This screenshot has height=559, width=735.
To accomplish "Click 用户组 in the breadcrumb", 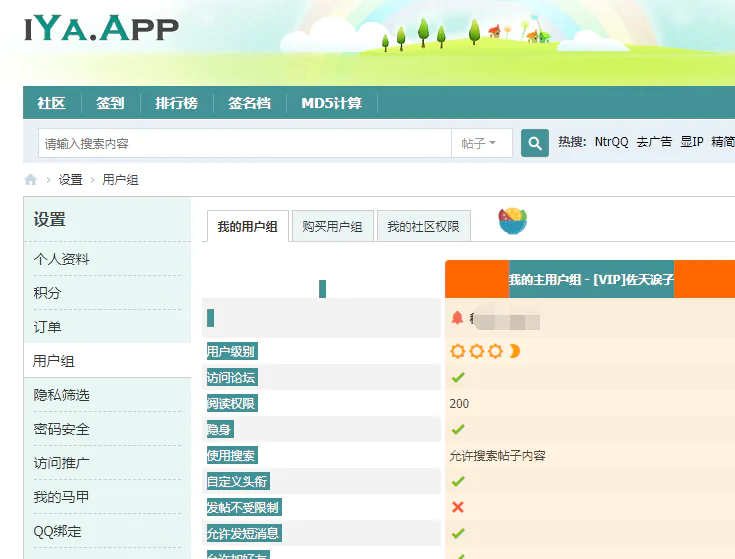I will [120, 179].
